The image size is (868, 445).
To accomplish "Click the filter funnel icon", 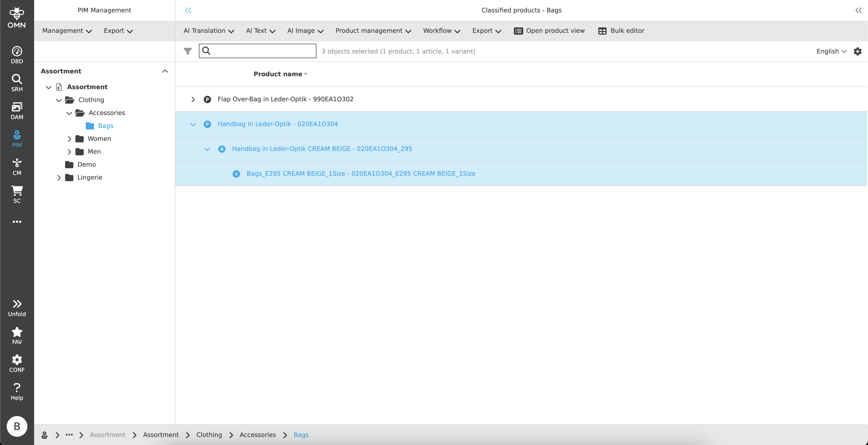I will pos(188,51).
